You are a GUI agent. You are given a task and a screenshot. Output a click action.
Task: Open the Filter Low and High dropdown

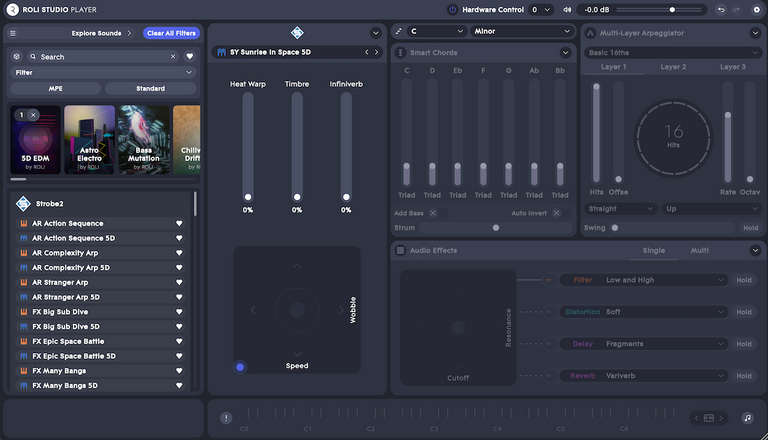click(x=644, y=280)
